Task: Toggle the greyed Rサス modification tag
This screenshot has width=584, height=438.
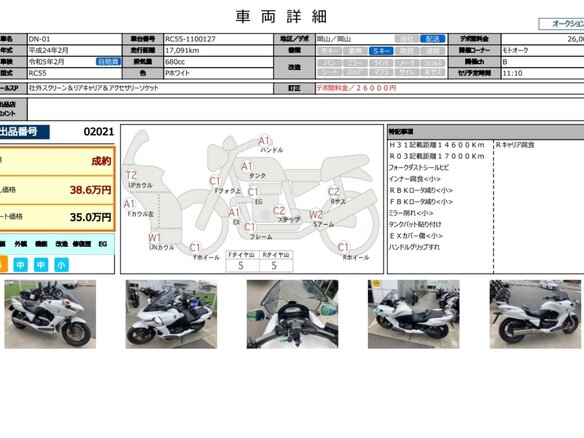Action: [x=432, y=72]
